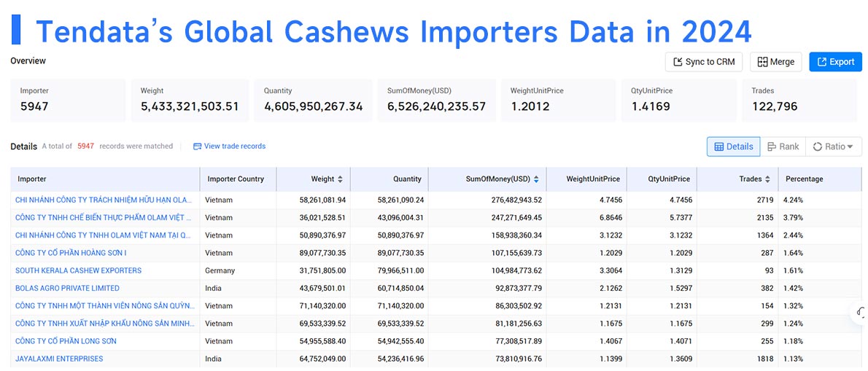Click the Merge button

775,62
